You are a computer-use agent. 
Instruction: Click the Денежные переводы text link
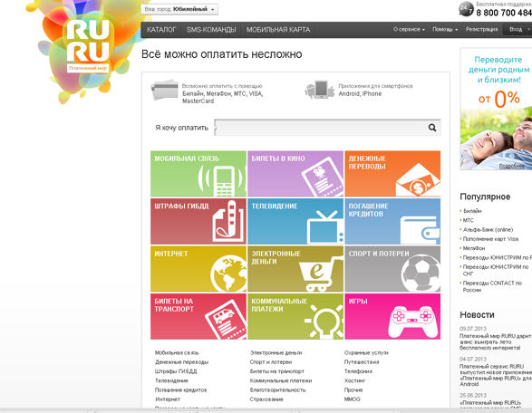point(181,361)
